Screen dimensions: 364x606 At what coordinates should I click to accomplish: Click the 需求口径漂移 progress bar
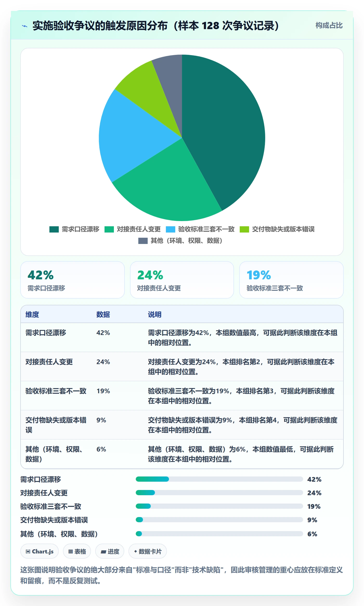click(219, 479)
